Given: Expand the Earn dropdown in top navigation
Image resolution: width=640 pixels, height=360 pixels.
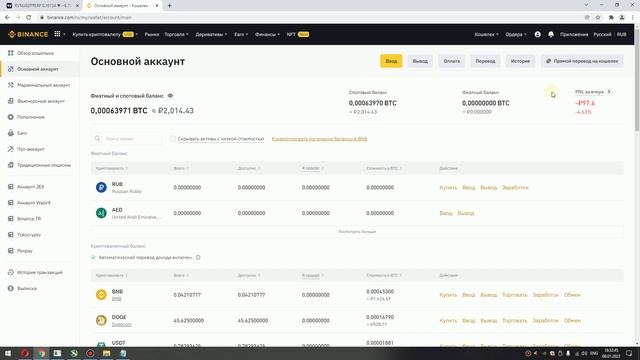Looking at the screenshot, I should point(241,34).
